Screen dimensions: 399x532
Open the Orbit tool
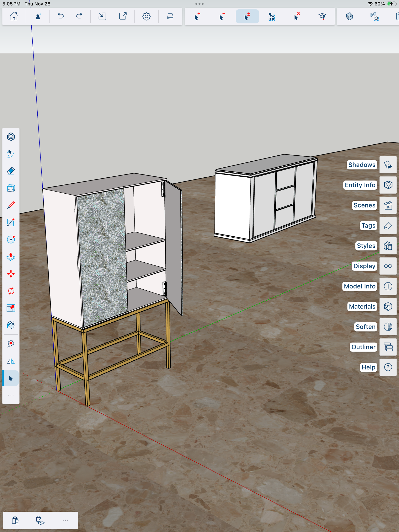[x=11, y=137]
